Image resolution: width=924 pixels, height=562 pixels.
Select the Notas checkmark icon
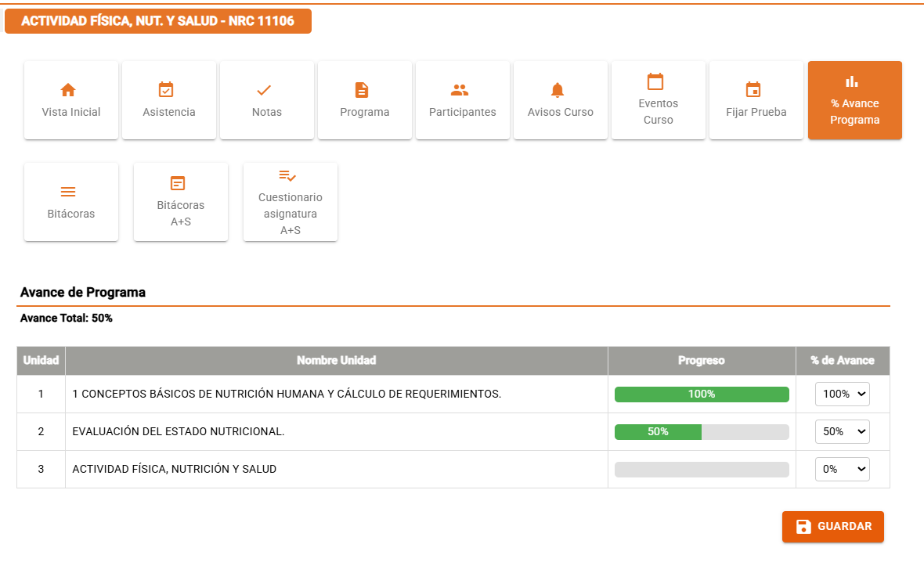[x=266, y=88]
